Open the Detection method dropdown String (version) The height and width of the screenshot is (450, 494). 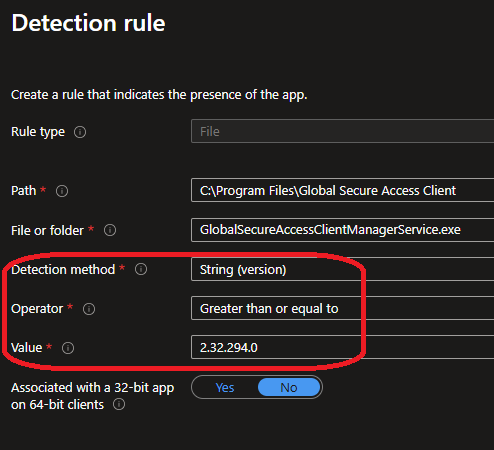click(343, 269)
